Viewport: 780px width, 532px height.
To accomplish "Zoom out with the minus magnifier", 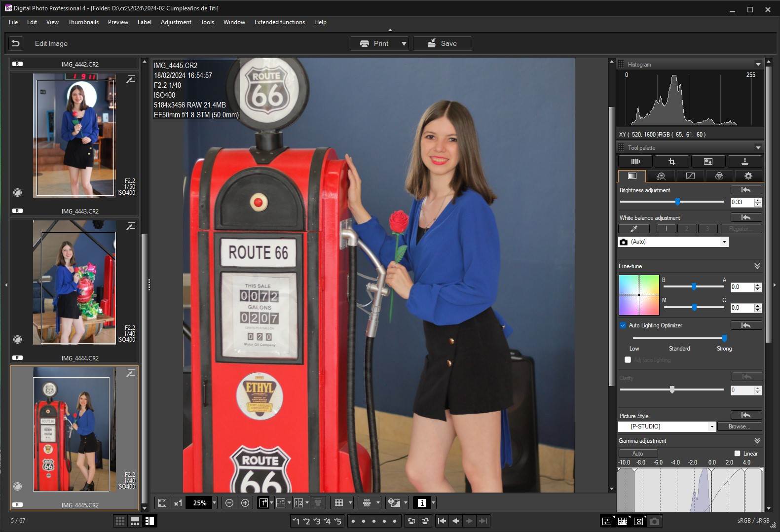I will tap(229, 503).
